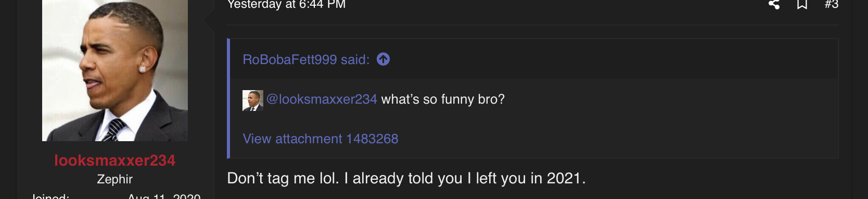Bookmark this post using the bookmark icon
Viewport: 868px width, 199px height.
click(802, 5)
